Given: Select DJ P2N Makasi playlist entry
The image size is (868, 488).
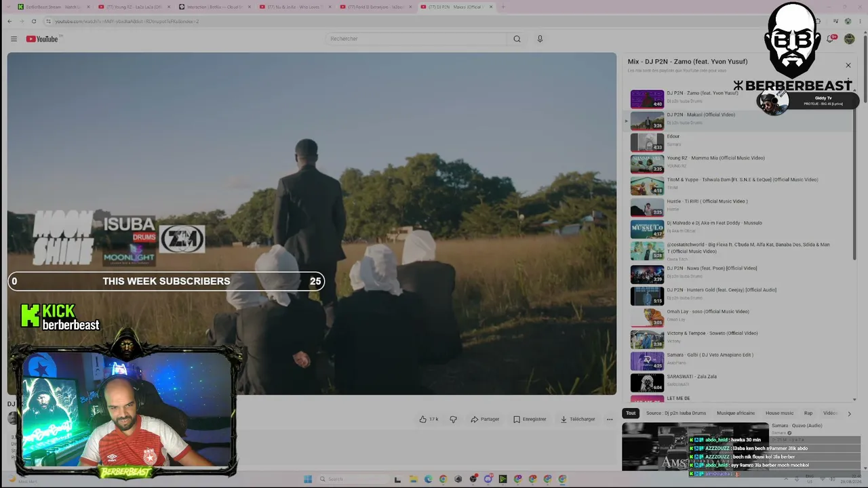Looking at the screenshot, I should click(736, 121).
